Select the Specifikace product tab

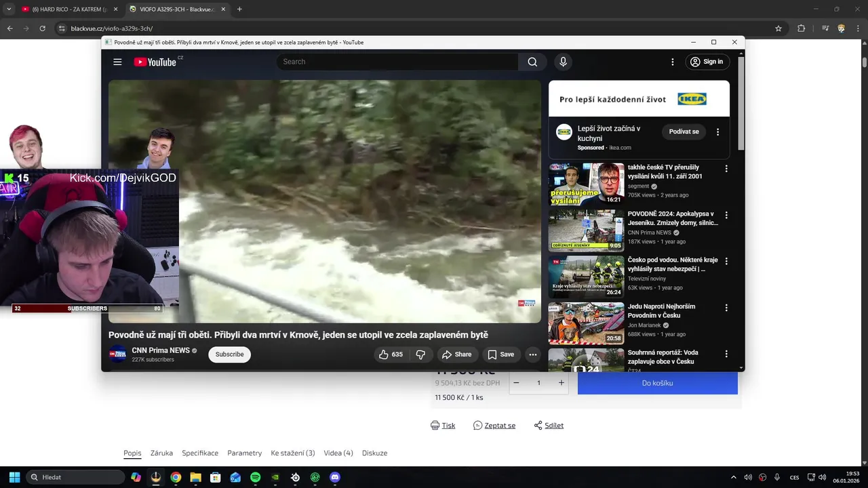click(x=200, y=453)
